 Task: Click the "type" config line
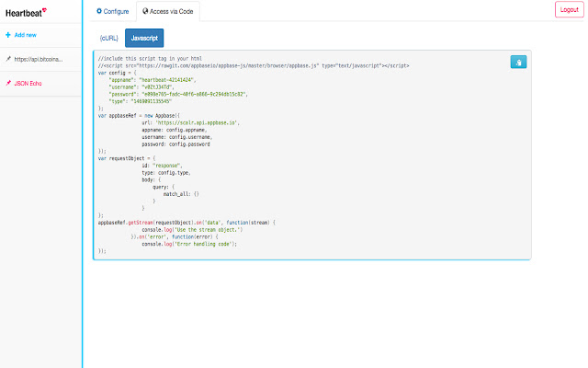pos(141,101)
